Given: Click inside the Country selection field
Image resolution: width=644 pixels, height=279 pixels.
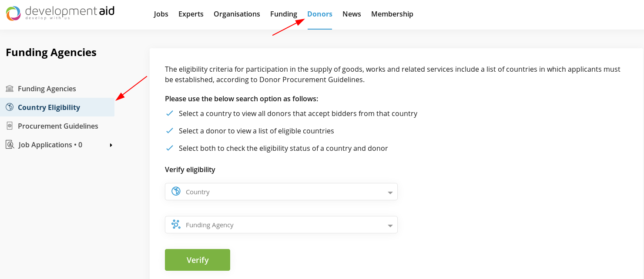Looking at the screenshot, I should pyautogui.click(x=278, y=192).
